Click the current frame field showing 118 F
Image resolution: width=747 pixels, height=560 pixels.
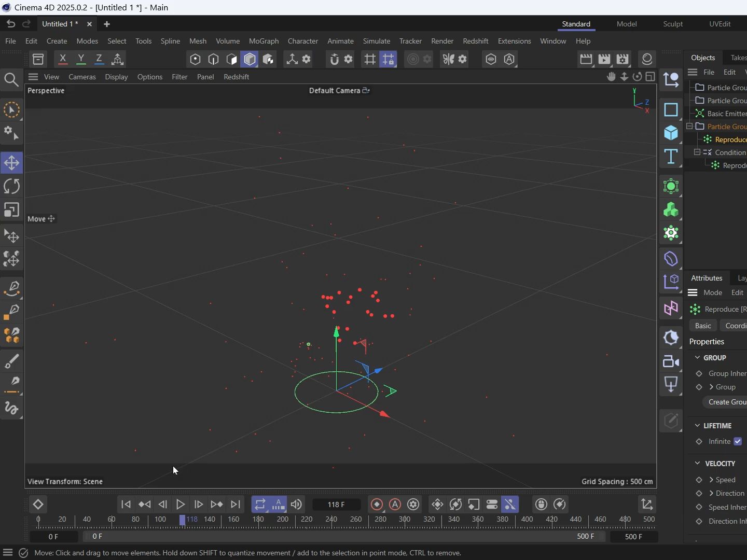point(337,505)
